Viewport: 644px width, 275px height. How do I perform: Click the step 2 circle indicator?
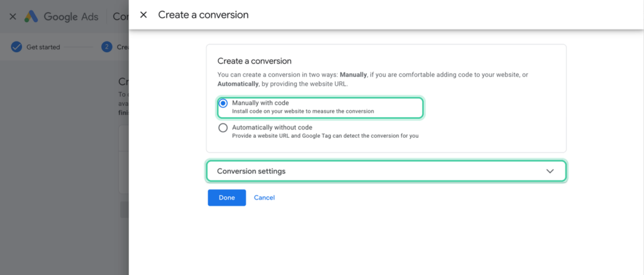(106, 47)
